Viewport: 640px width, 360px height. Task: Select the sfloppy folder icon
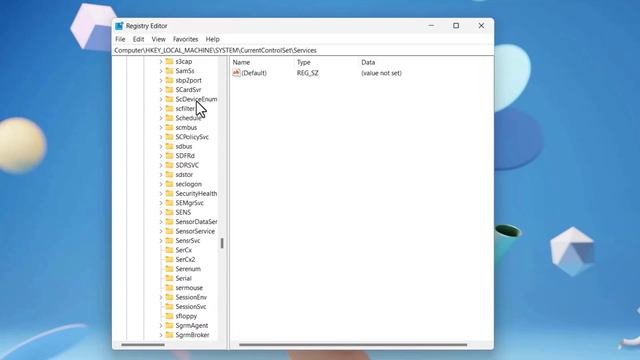[x=169, y=316]
